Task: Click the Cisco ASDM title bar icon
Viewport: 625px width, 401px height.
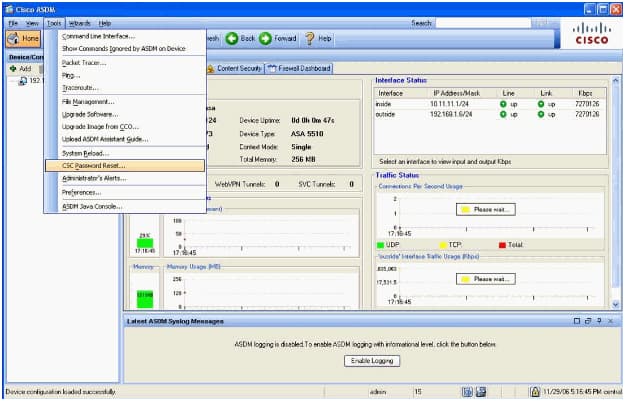Action: [10, 9]
